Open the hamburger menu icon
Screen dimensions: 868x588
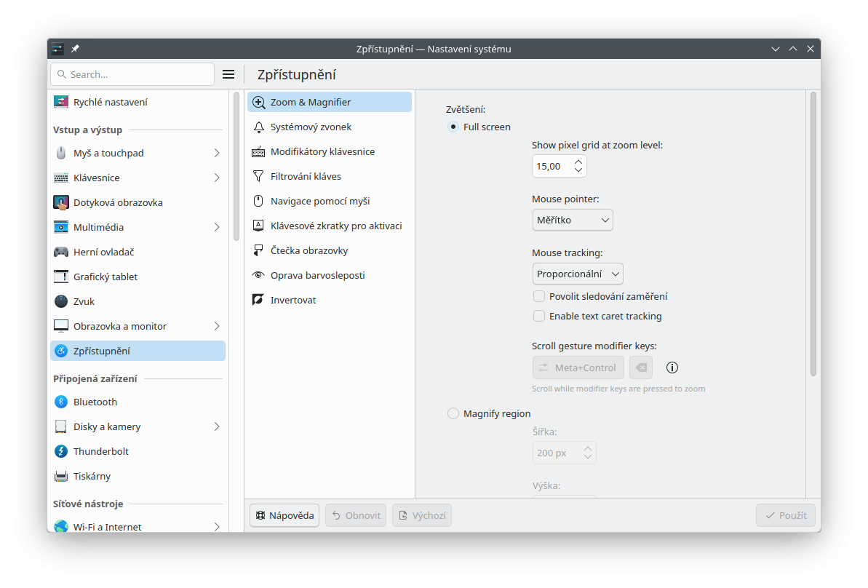(228, 74)
